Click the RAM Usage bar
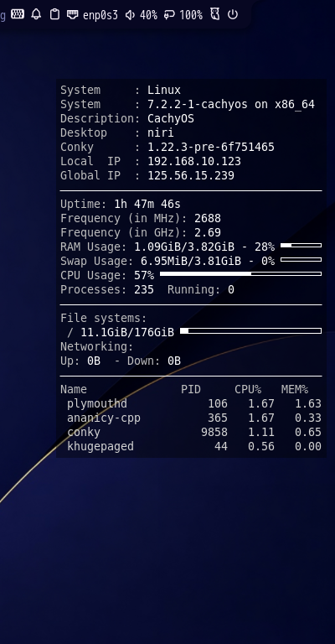 pos(301,245)
